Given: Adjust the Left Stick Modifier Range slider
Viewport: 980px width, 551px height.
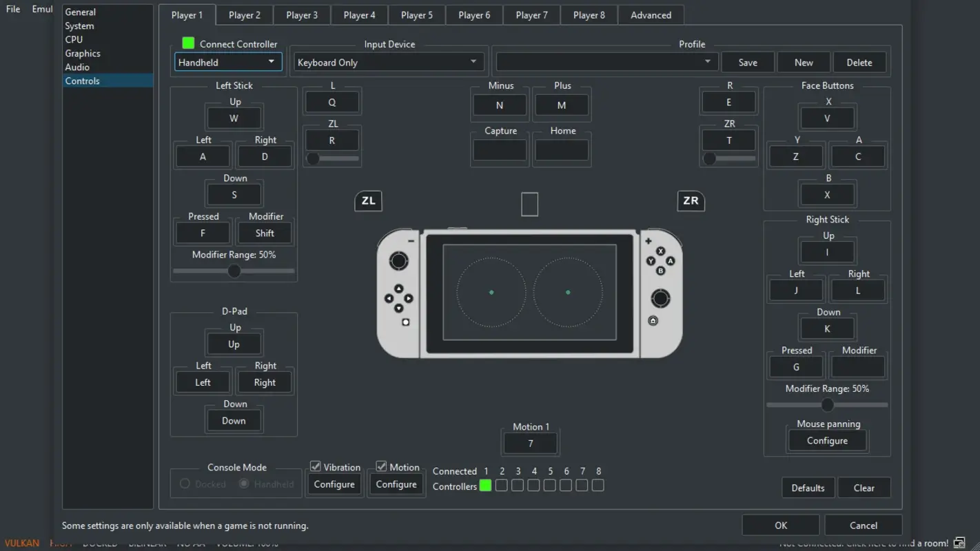Looking at the screenshot, I should point(234,271).
